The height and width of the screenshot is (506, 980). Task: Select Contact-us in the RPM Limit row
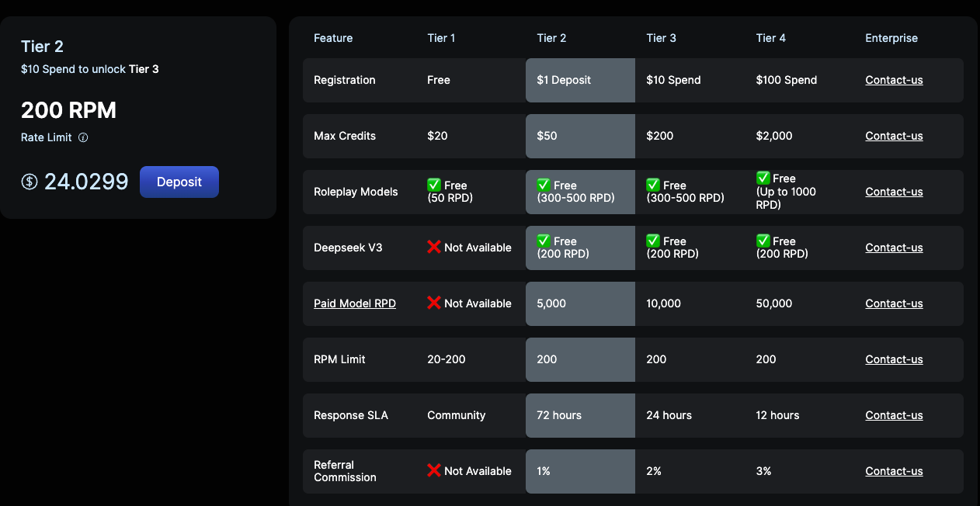[x=894, y=359]
